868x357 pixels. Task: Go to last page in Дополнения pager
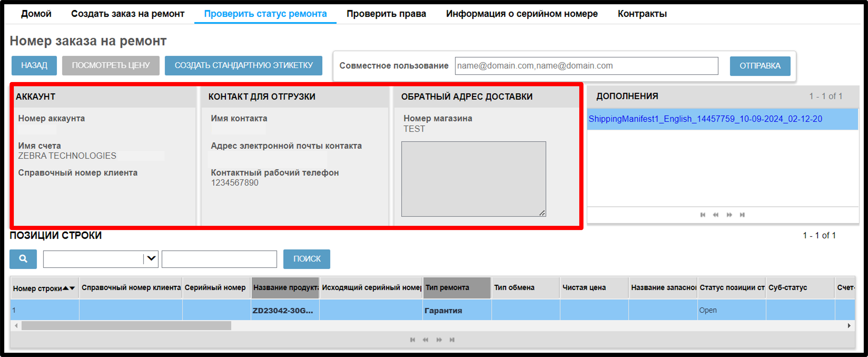742,215
